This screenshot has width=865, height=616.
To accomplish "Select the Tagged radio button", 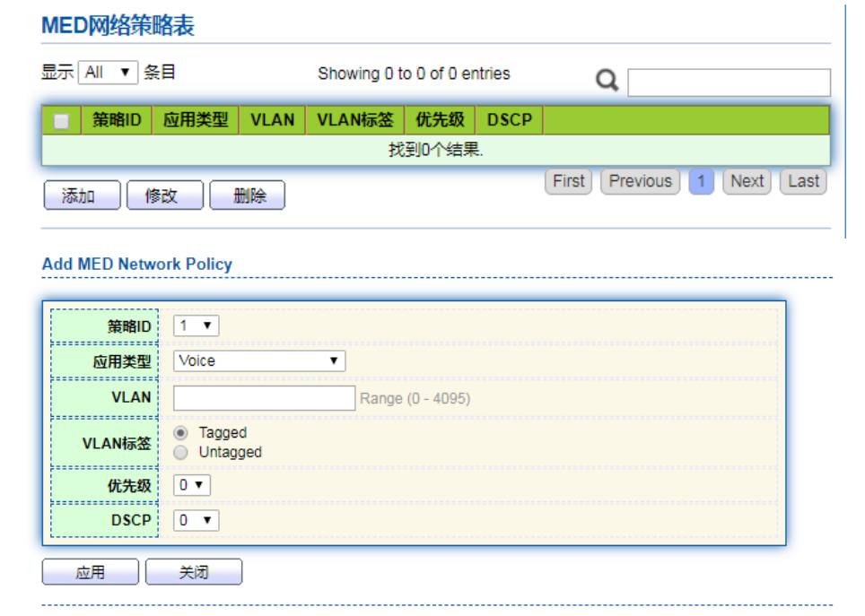I will click(x=180, y=433).
